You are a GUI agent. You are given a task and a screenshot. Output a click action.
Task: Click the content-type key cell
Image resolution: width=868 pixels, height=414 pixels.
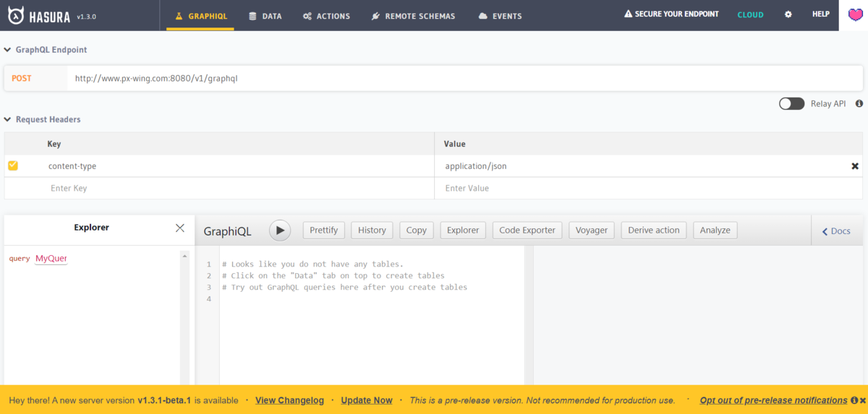pos(239,166)
